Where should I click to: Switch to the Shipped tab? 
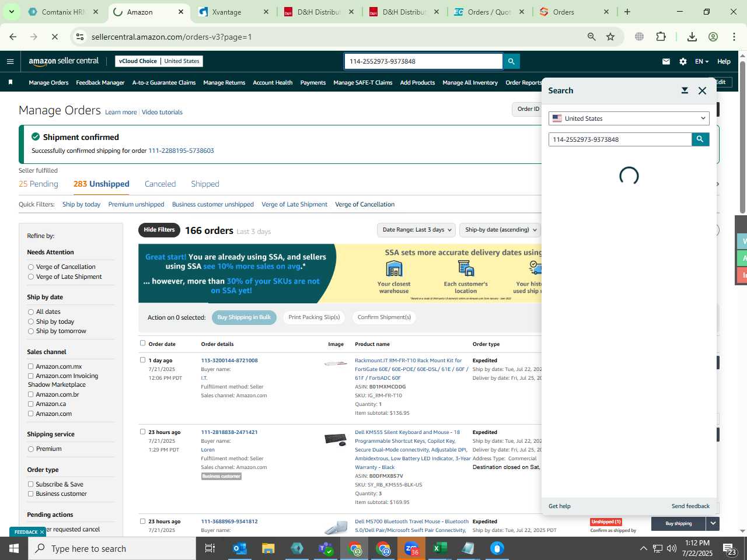(205, 184)
